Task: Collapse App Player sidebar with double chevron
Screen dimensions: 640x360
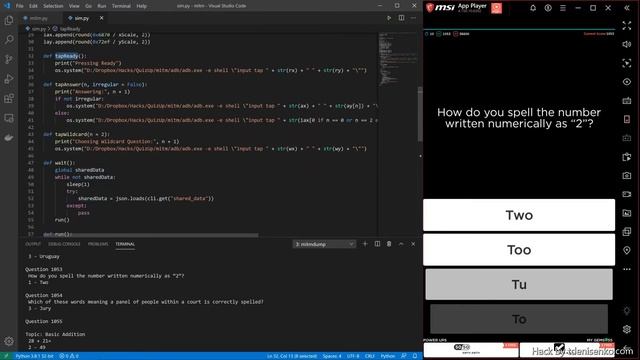Action: point(627,8)
